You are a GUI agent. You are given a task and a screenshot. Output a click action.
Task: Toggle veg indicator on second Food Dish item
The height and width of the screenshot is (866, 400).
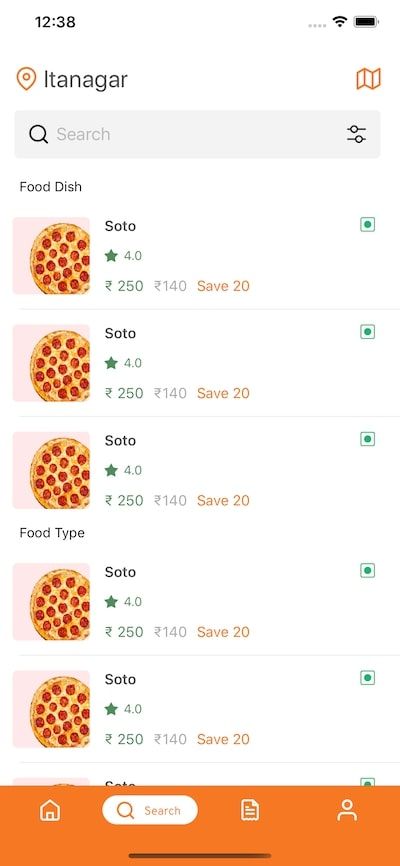pyautogui.click(x=368, y=332)
